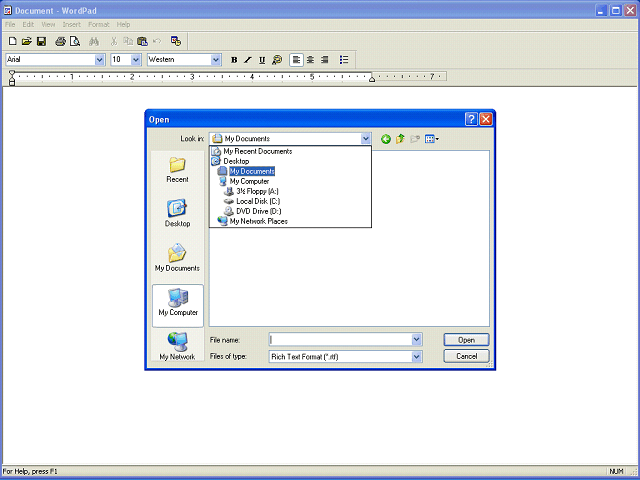Click the WordPad title bar app icon
The height and width of the screenshot is (480, 640).
[7, 11]
